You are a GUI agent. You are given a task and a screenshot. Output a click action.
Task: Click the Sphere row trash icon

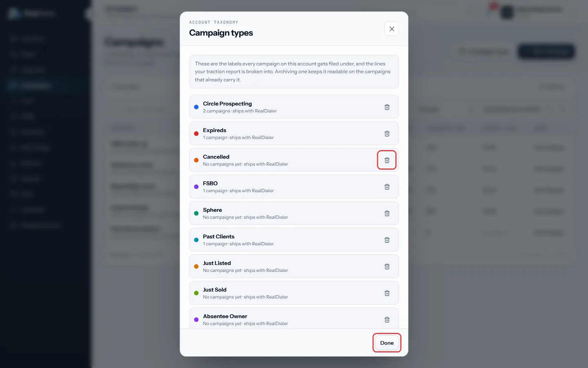(387, 213)
